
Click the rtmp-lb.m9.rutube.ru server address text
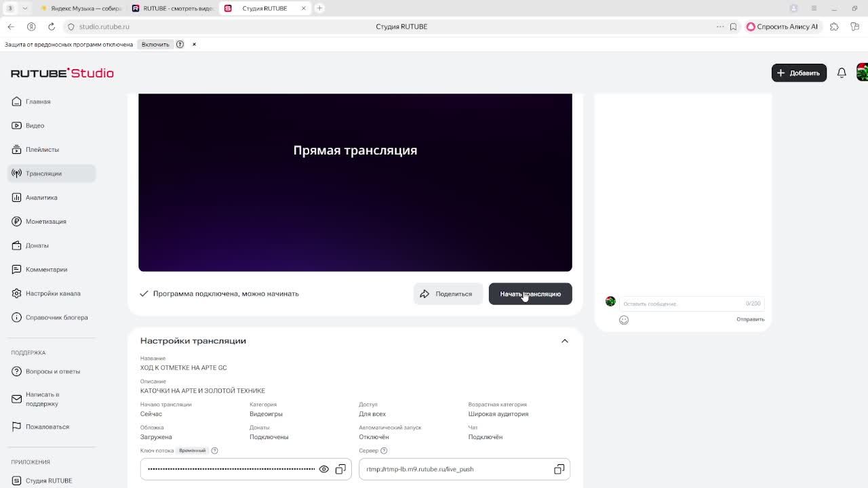point(420,469)
